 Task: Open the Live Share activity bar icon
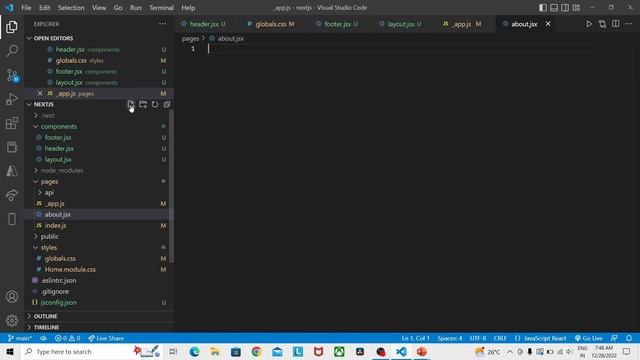[12, 195]
